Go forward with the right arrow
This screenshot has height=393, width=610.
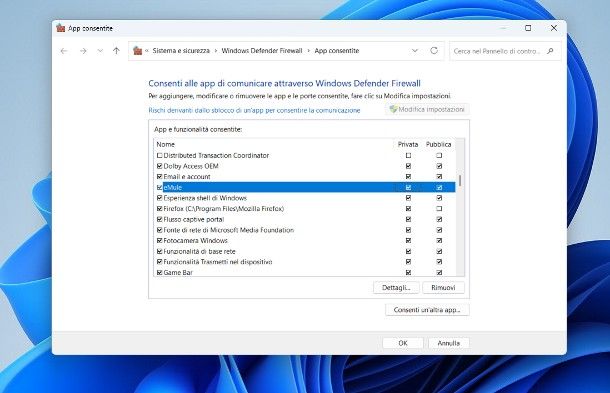pos(83,51)
